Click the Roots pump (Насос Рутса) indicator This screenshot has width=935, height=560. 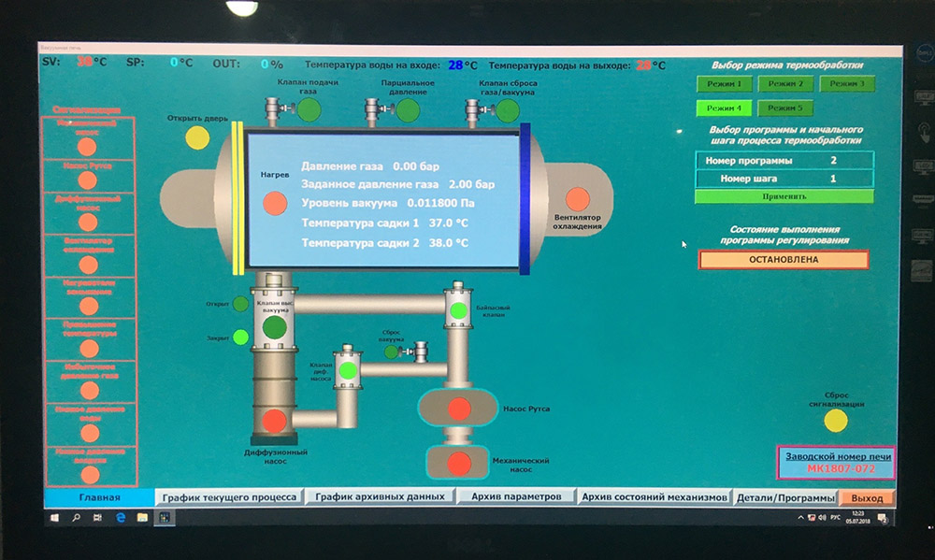[x=459, y=409]
